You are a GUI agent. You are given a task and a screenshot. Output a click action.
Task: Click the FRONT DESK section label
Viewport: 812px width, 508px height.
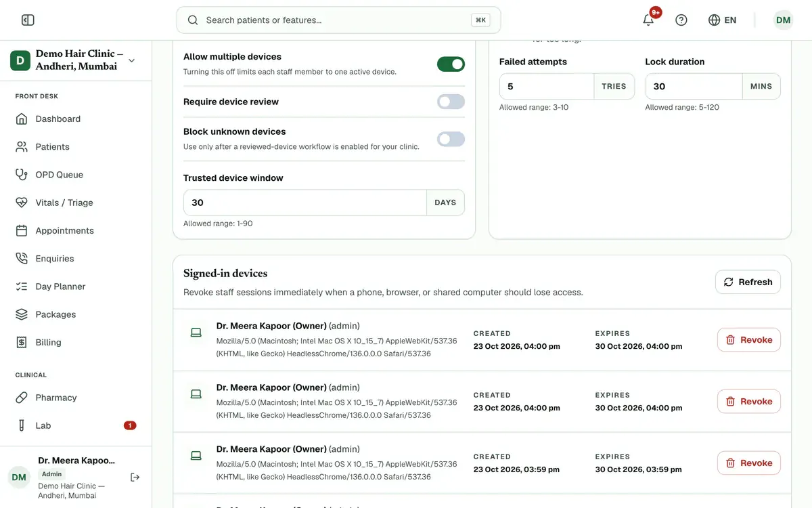[37, 96]
